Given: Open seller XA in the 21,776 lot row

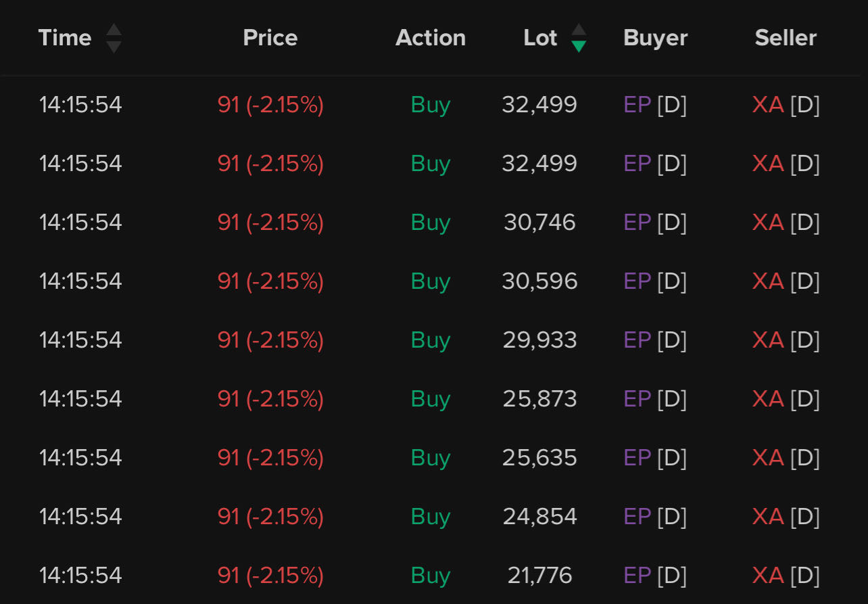Looking at the screenshot, I should tap(768, 576).
